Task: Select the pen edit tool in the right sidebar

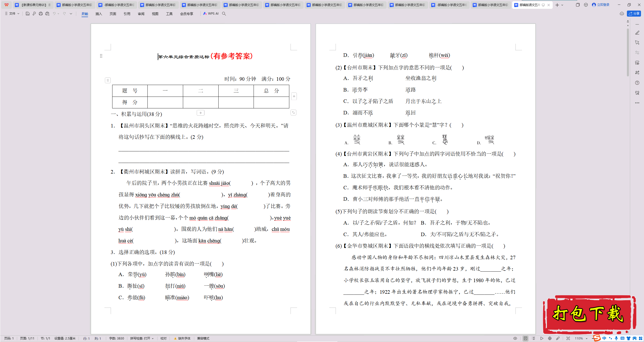Action: tap(637, 33)
